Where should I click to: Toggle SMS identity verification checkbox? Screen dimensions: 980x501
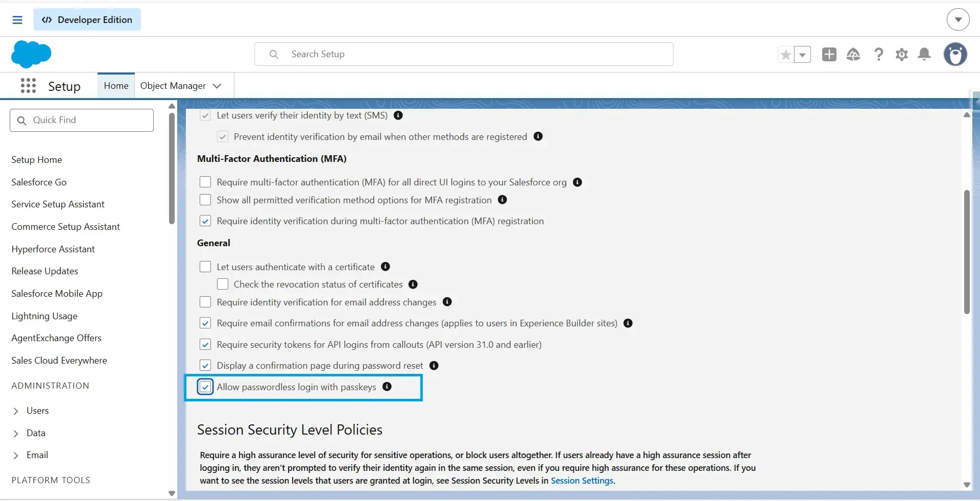pyautogui.click(x=205, y=115)
